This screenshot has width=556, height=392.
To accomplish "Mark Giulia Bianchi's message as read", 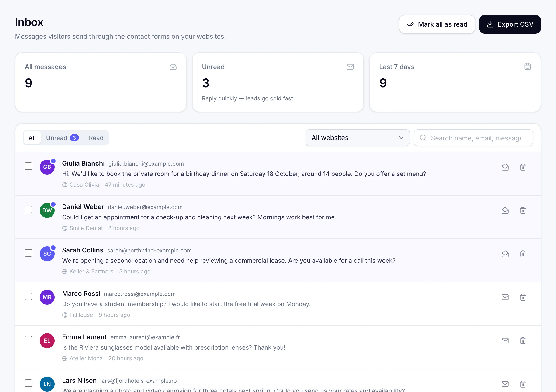I will coord(505,167).
